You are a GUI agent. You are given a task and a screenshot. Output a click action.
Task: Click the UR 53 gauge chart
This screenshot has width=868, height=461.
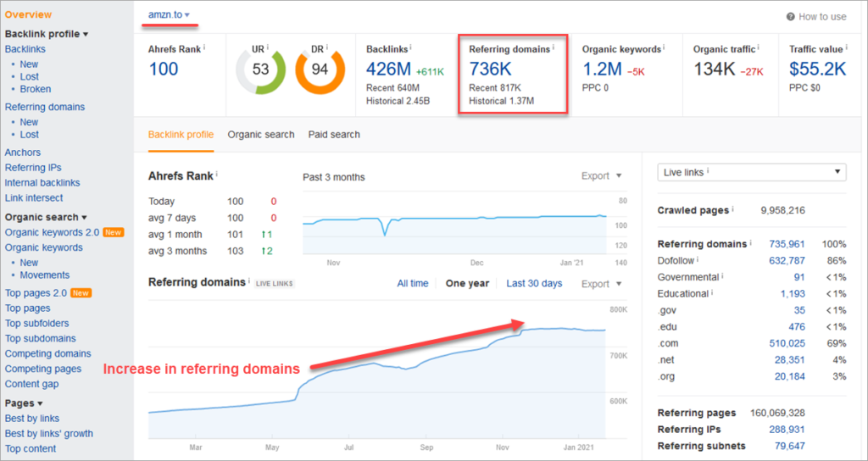tap(260, 69)
